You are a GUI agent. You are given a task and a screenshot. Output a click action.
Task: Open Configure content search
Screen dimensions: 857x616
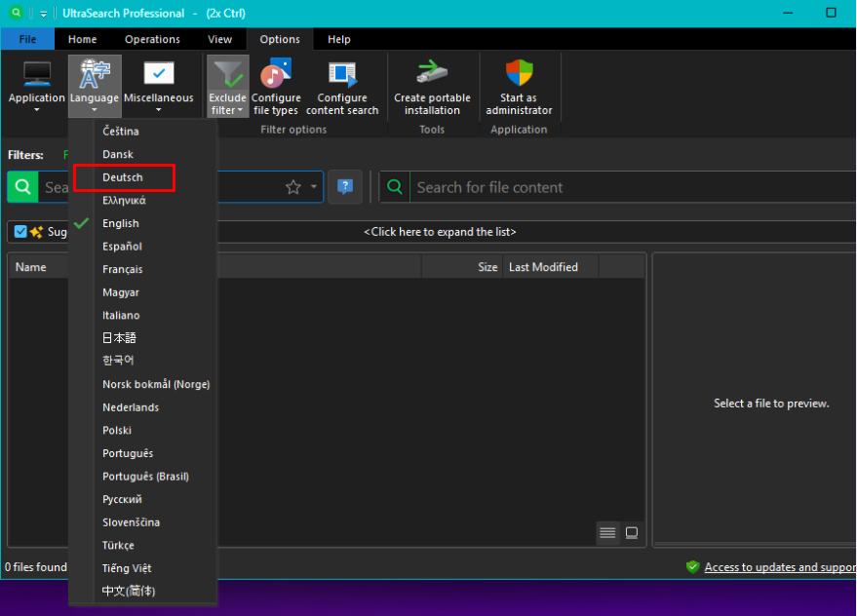click(342, 75)
